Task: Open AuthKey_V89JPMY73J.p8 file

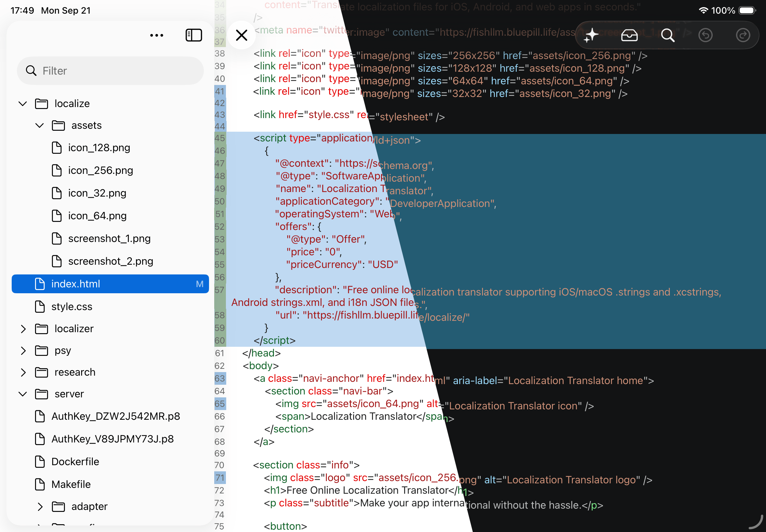Action: 104,439
